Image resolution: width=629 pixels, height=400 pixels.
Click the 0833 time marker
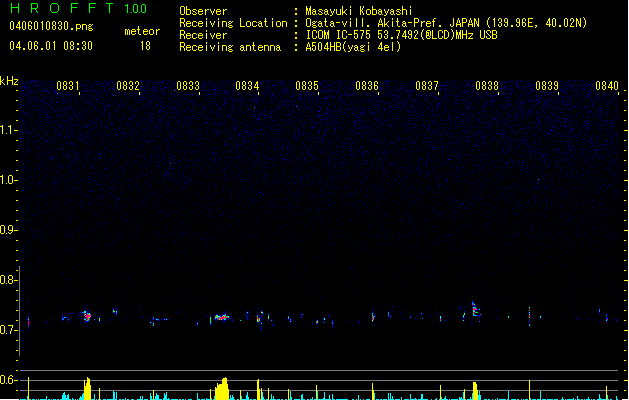pos(188,85)
